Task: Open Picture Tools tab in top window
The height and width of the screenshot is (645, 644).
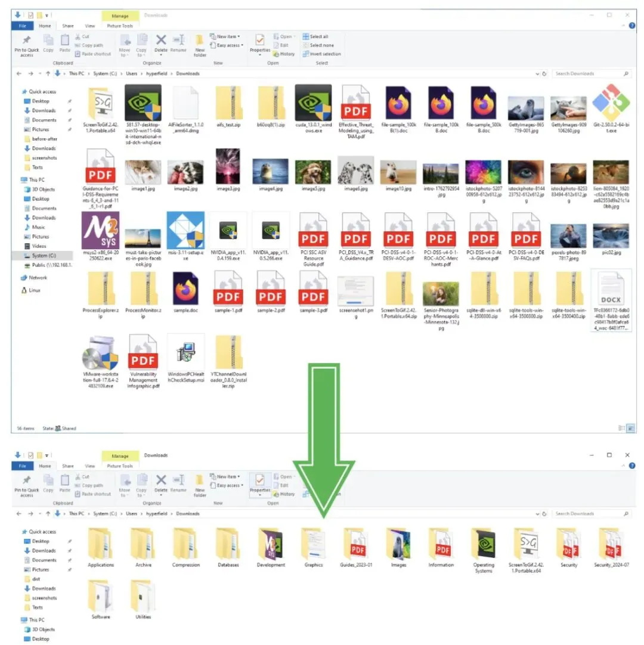Action: [x=120, y=26]
